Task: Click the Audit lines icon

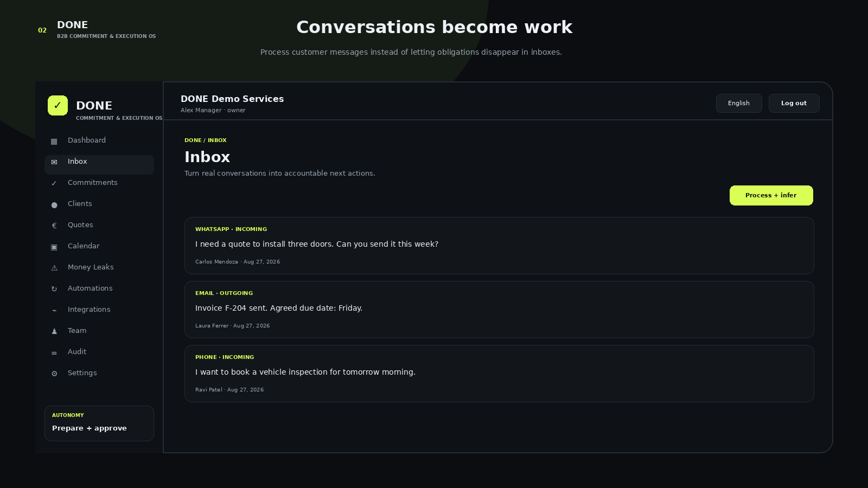Action: tap(54, 352)
